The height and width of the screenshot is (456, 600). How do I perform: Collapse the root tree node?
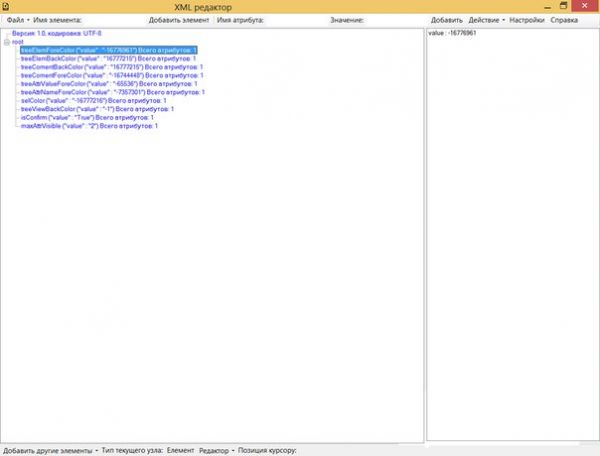[x=7, y=42]
